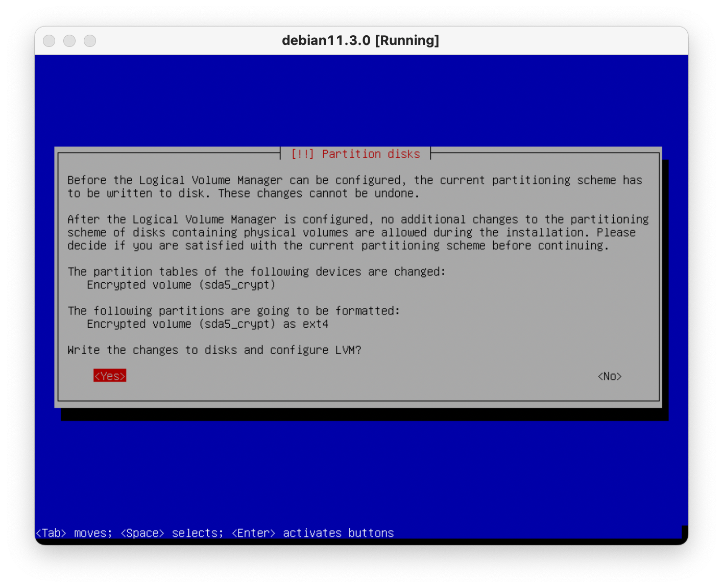723x588 pixels.
Task: Minimize the debian11.3.0 virtual machine window
Action: [69, 41]
